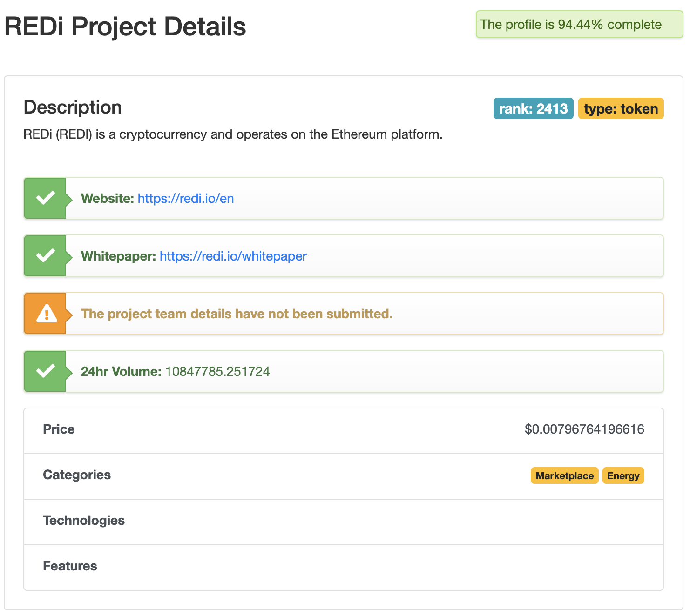Click the team details not submitted warning text

(x=237, y=314)
